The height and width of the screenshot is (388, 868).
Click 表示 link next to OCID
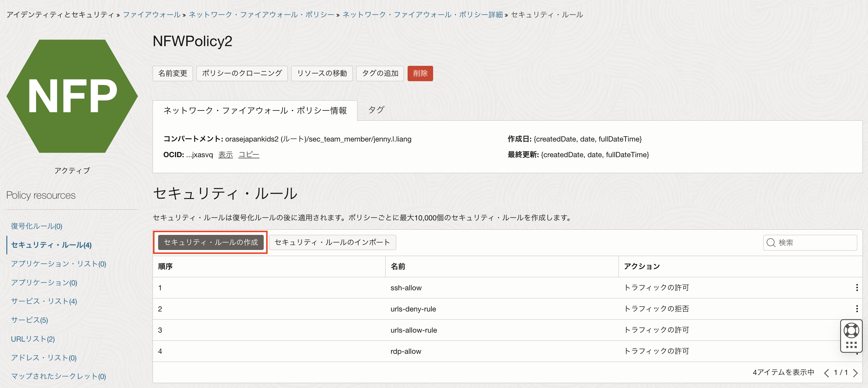click(x=225, y=155)
